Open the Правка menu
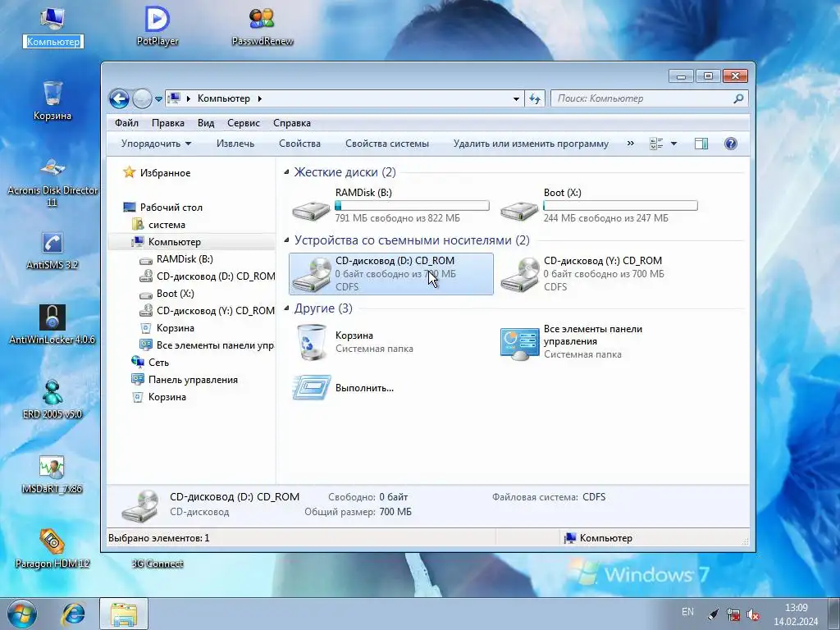Screen dimensions: 840x630 [167, 123]
